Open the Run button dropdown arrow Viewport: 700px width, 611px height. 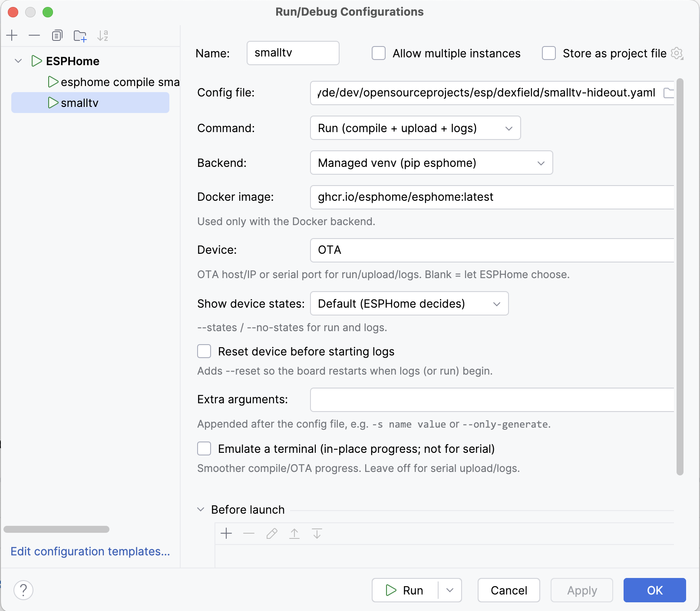(450, 590)
